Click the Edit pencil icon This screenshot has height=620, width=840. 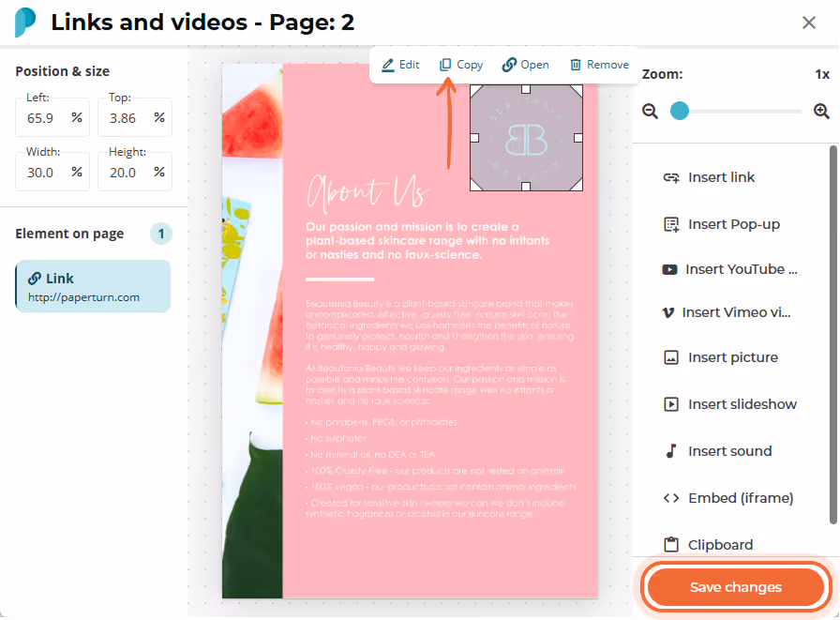point(388,65)
